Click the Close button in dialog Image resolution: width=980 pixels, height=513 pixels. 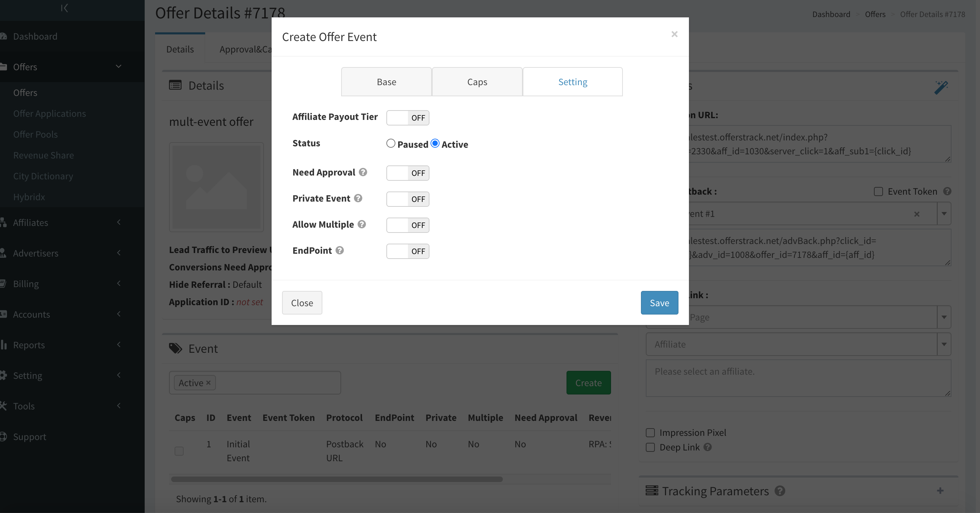(302, 303)
